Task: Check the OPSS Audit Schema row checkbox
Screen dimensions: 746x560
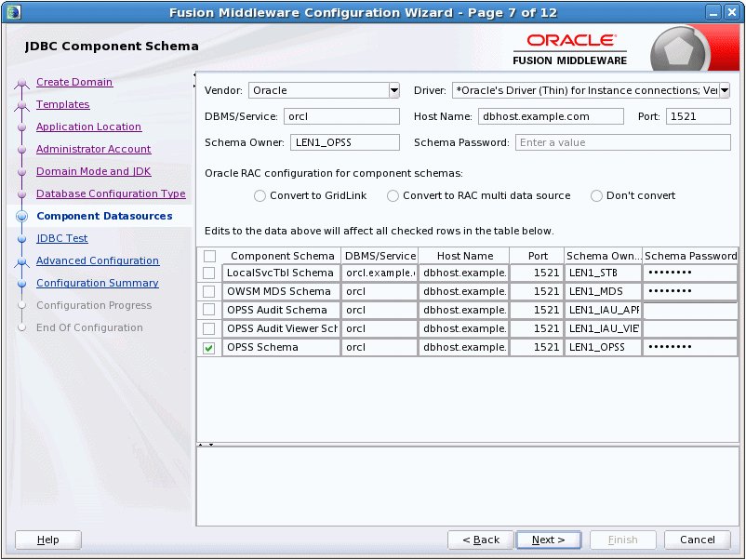Action: 209,310
